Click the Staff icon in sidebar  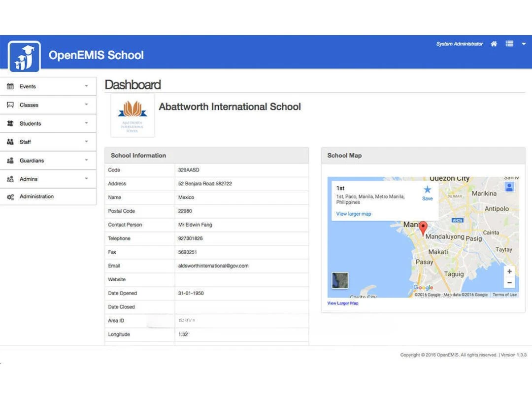tap(10, 142)
